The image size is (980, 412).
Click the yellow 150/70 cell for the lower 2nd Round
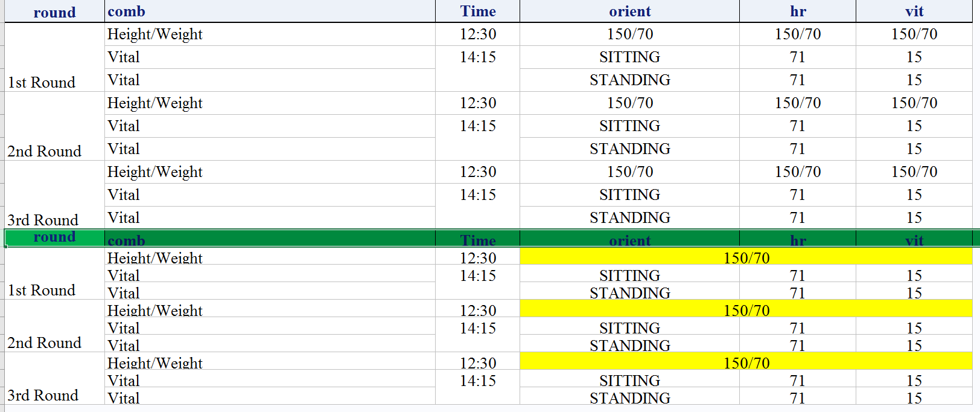click(x=746, y=311)
